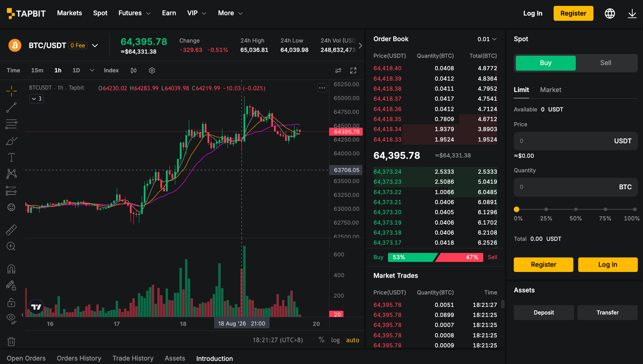Image resolution: width=643 pixels, height=364 pixels.
Task: Click the Price input field
Action: [575, 141]
